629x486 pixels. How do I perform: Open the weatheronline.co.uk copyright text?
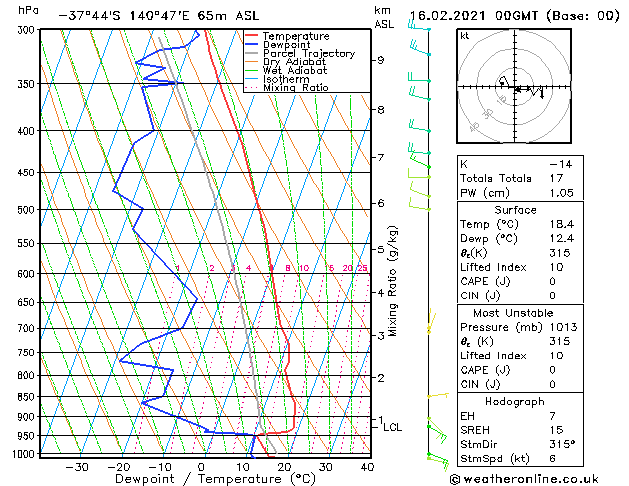(x=524, y=479)
